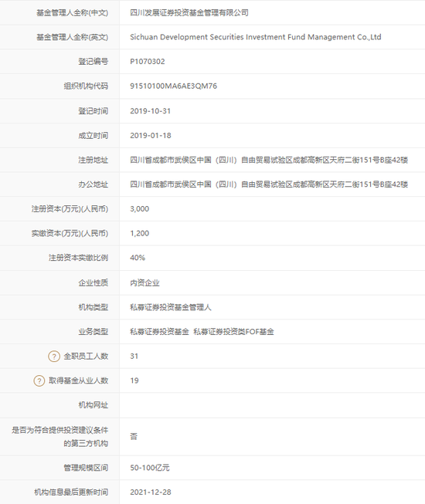Click the label 登记编号
Image resolution: width=425 pixels, height=504 pixels.
(x=93, y=62)
